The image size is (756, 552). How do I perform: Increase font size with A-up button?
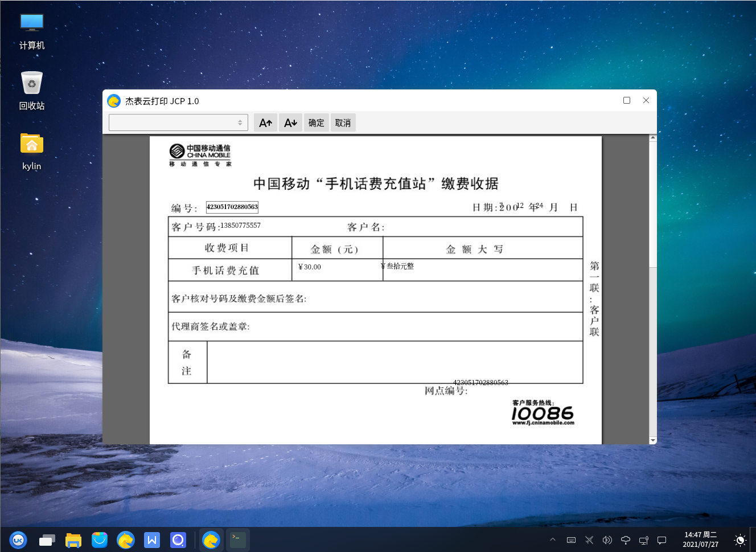point(265,122)
